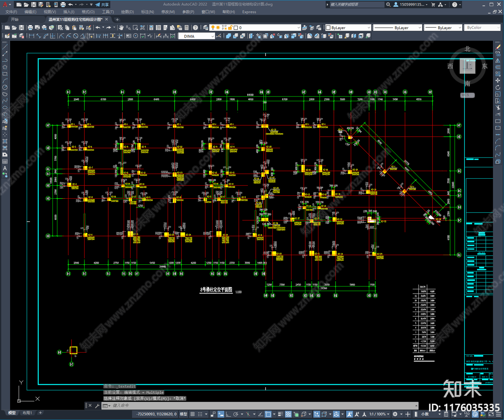Open the Express menu

pos(249,12)
